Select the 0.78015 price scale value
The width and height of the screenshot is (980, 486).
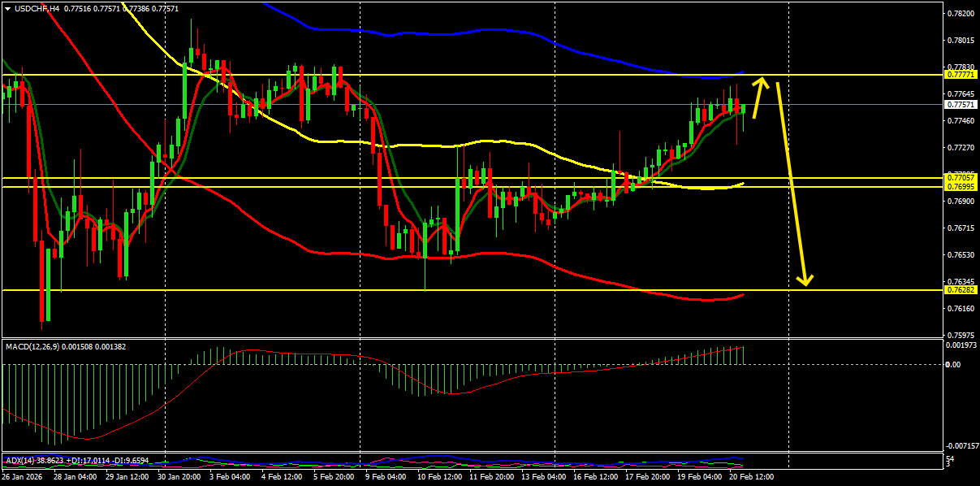point(961,41)
